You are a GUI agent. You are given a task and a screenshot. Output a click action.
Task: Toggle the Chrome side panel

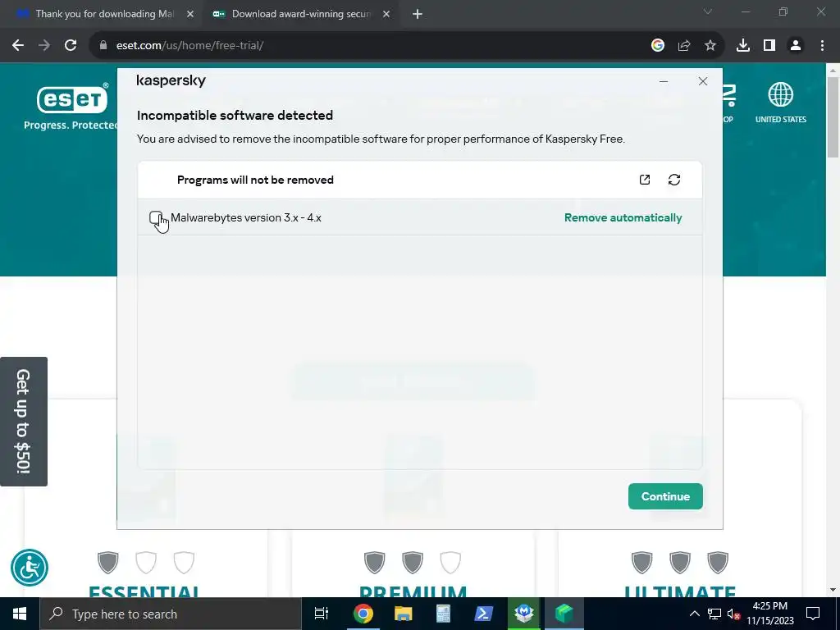pos(769,46)
